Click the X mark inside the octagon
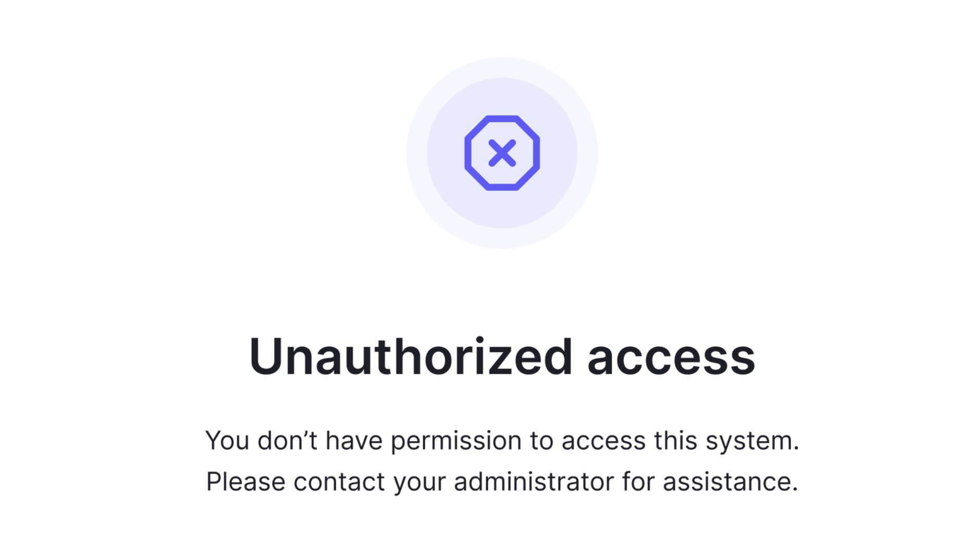This screenshot has width=966, height=560. click(502, 153)
